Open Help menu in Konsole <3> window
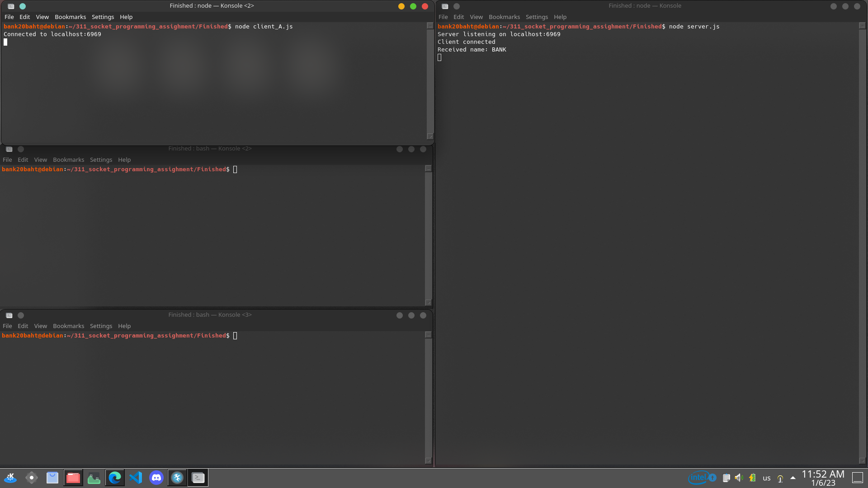868x488 pixels. [x=124, y=326]
